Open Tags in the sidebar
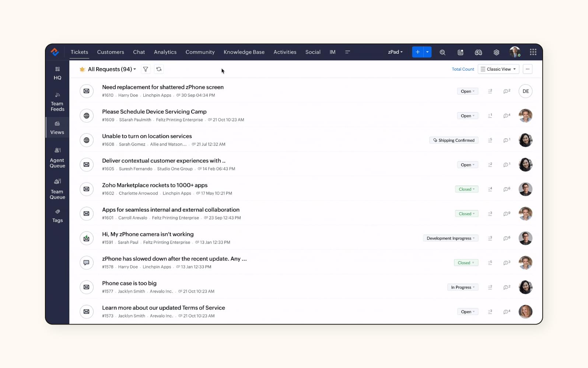588x368 pixels. (57, 216)
